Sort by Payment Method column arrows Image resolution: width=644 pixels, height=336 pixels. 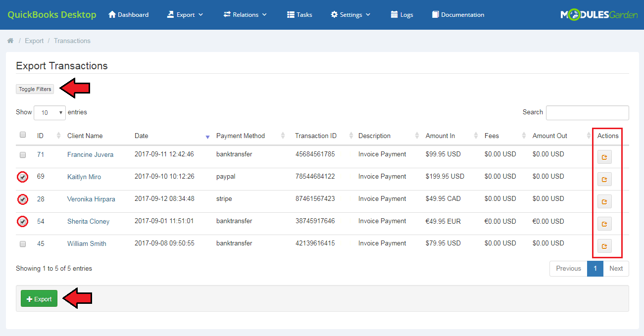pyautogui.click(x=283, y=136)
